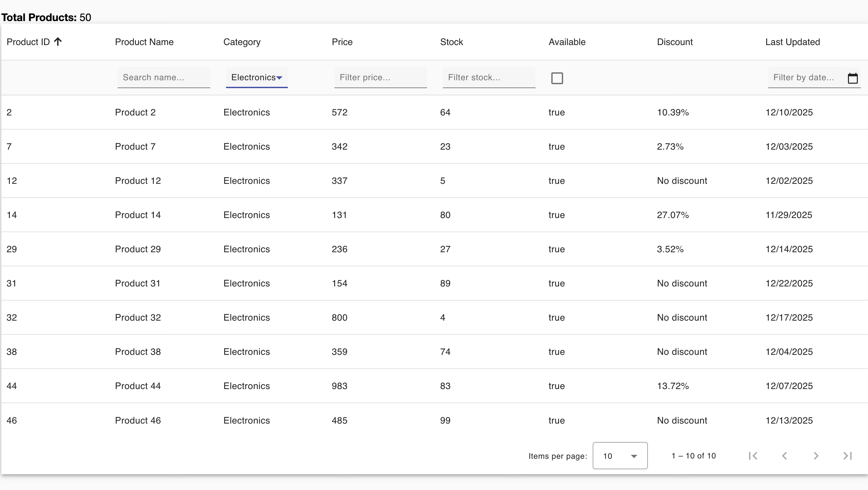Open the items per page dropdown showing 10
Screen dimensions: 868x490
click(x=620, y=455)
